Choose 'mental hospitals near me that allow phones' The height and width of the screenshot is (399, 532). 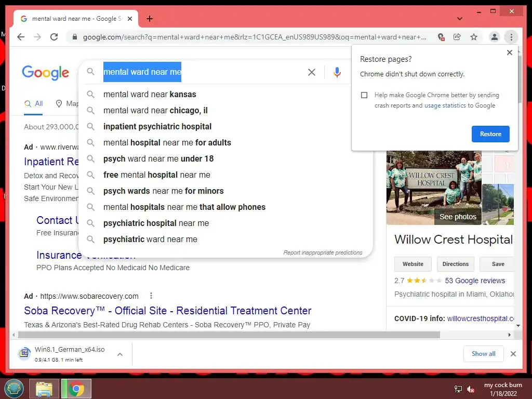pos(225,207)
